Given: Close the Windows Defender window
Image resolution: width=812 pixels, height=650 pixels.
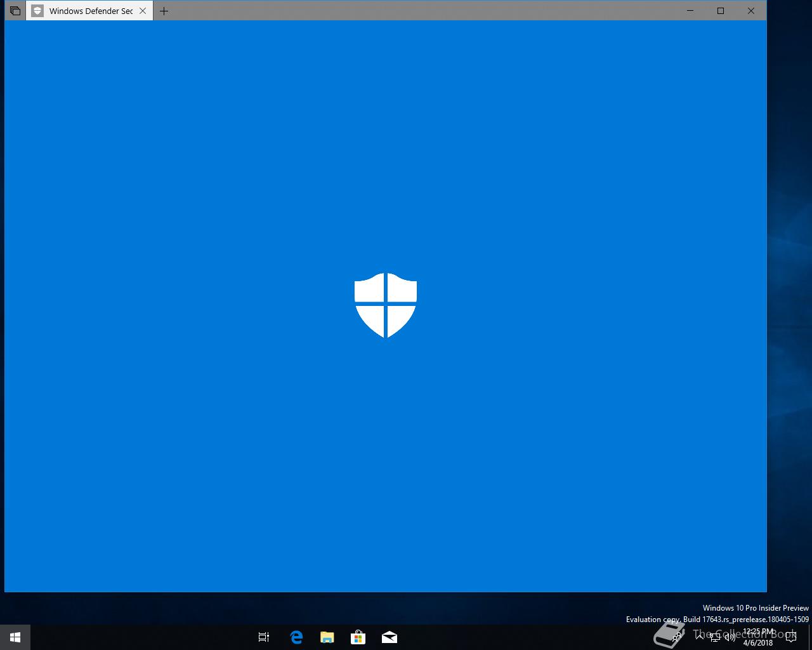Looking at the screenshot, I should point(751,11).
